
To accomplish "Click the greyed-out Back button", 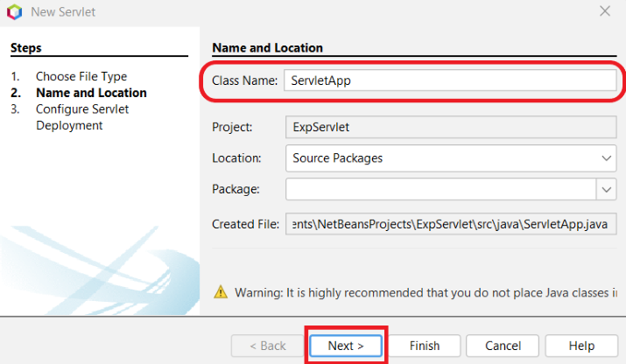I will pyautogui.click(x=266, y=346).
